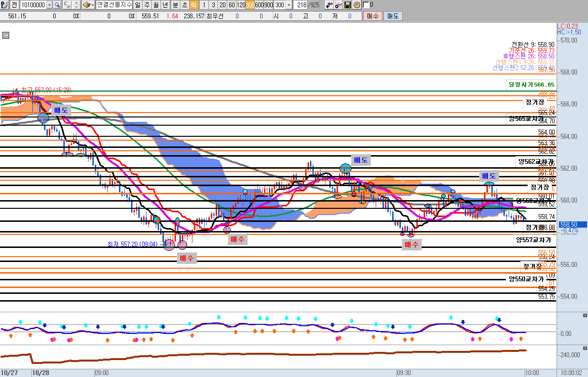Click the floppy disk save icon

click(348, 5)
